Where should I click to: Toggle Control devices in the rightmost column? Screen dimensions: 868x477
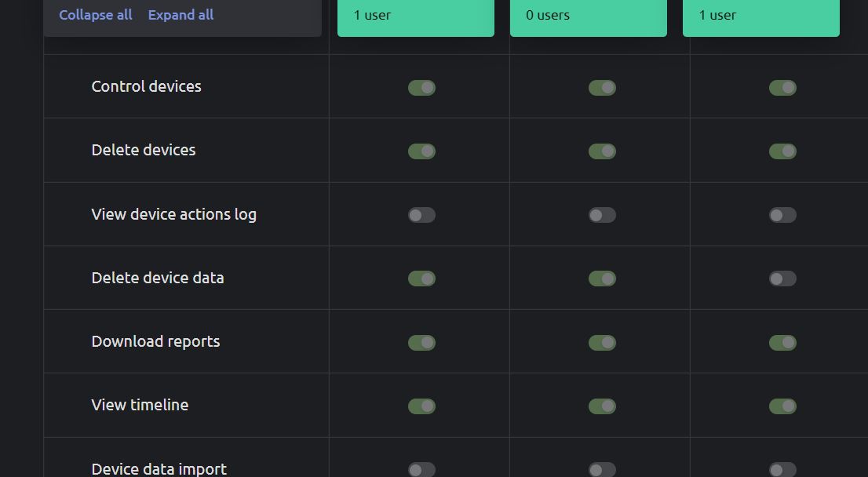coord(782,88)
